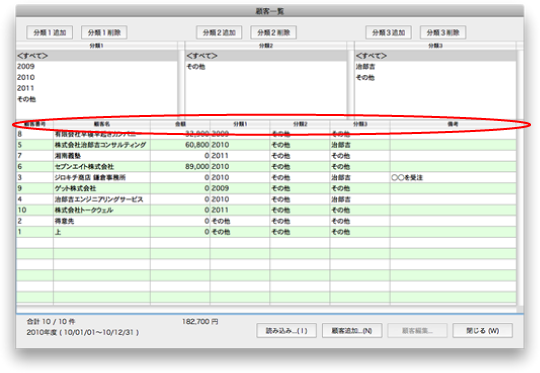Select 2009 in the 分類1 list
Viewport: 540px width, 373px height.
97,66
